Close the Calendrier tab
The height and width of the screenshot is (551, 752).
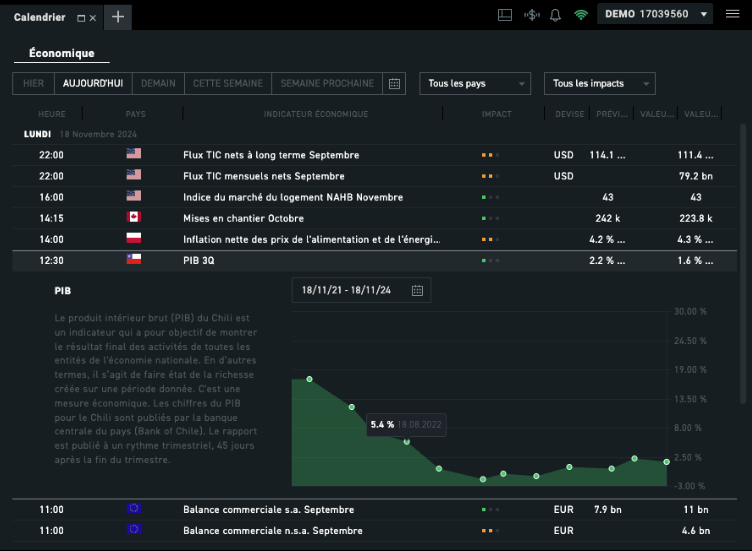pos(93,18)
